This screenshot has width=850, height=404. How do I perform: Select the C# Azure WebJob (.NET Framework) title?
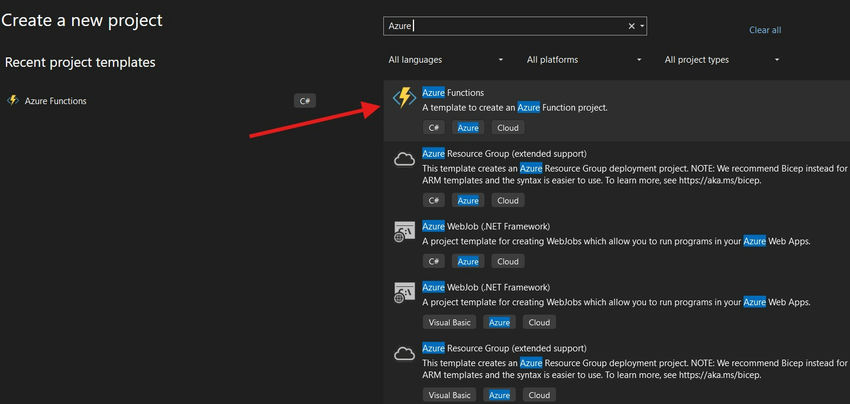486,226
